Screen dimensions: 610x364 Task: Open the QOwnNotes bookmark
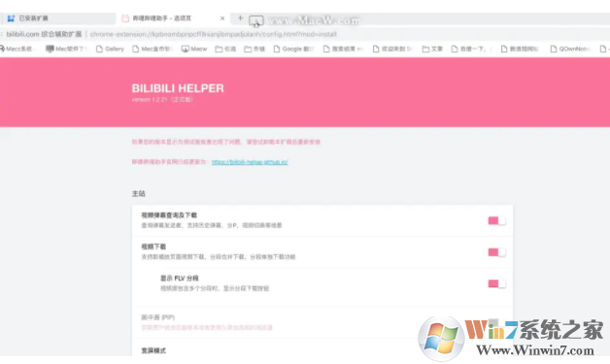click(x=570, y=49)
